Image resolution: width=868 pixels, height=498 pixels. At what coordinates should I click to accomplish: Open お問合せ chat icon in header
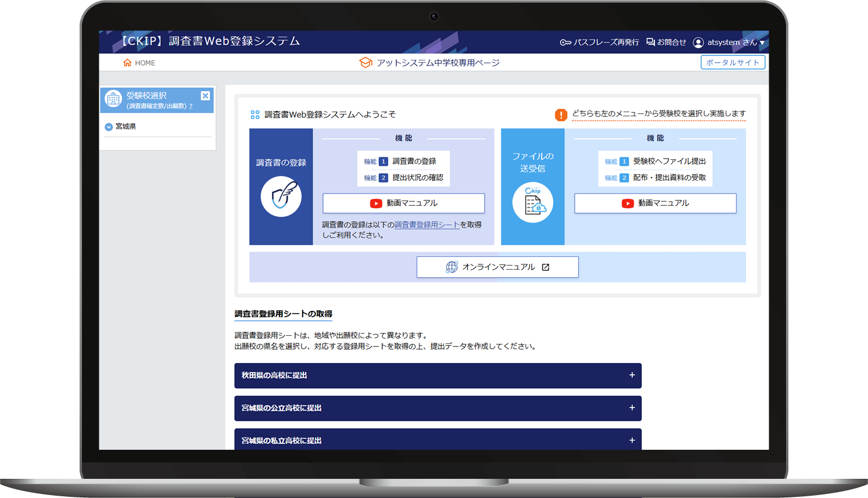pos(651,42)
